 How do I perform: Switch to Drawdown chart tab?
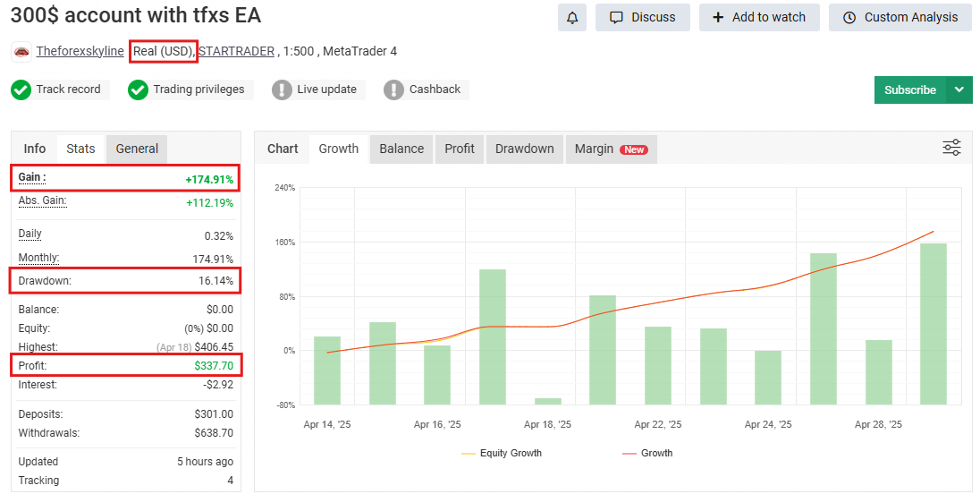(x=524, y=149)
